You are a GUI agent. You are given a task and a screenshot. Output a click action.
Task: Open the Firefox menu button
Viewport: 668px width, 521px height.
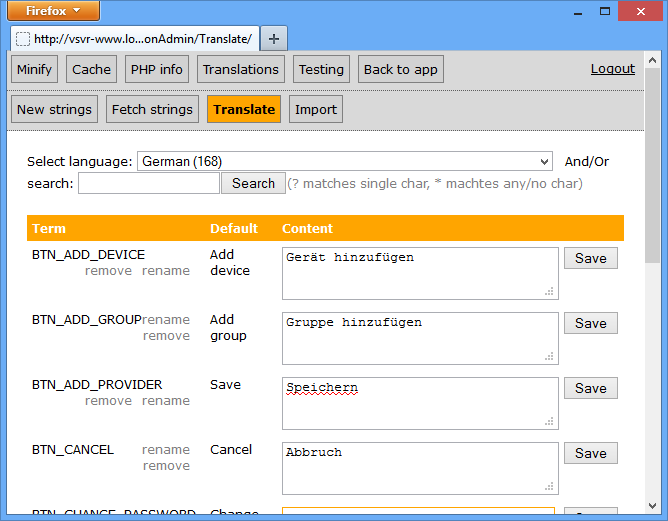click(x=53, y=11)
